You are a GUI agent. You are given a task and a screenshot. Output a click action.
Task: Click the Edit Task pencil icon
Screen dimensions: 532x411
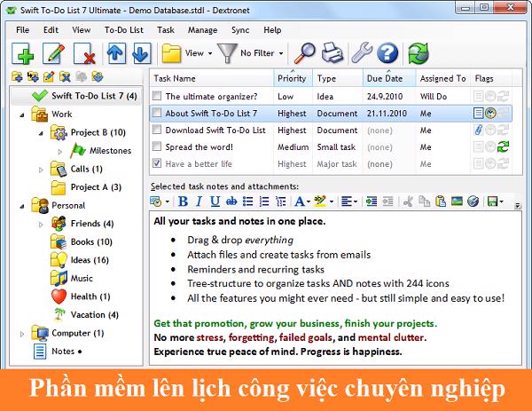pos(53,53)
